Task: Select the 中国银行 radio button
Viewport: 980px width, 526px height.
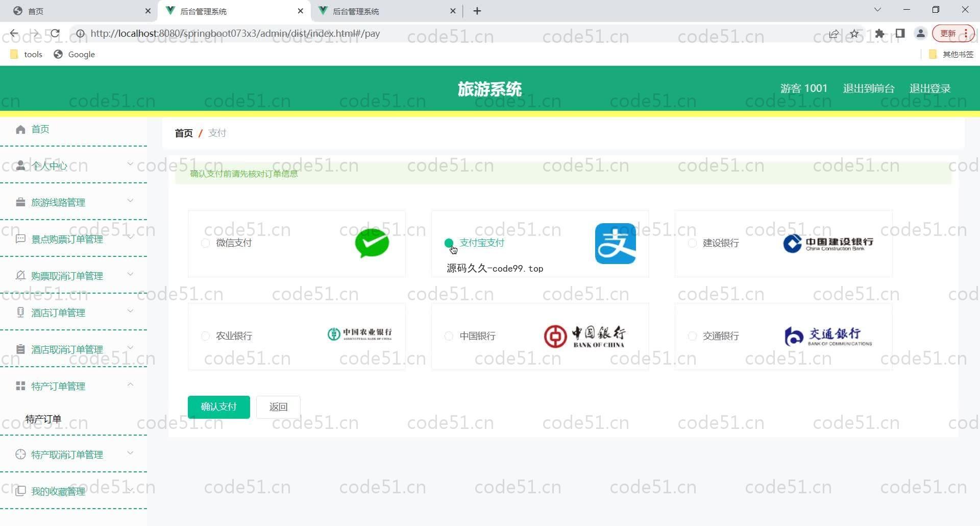Action: coord(449,336)
